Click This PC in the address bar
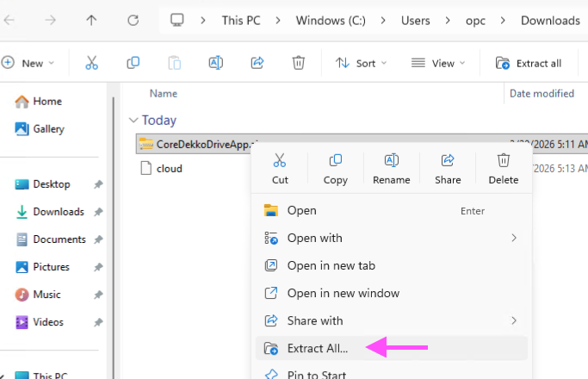The width and height of the screenshot is (588, 379). (x=241, y=21)
